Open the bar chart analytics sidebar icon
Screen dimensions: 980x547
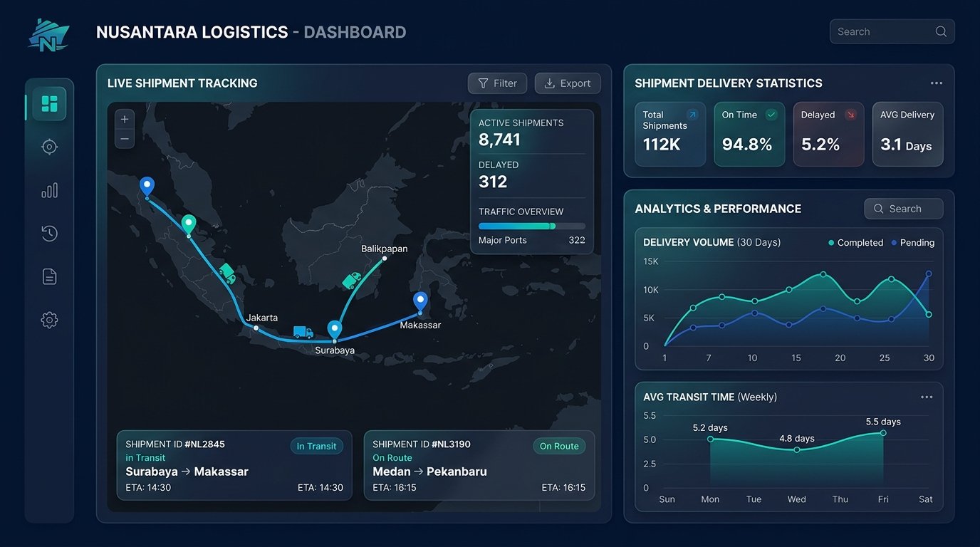click(49, 190)
